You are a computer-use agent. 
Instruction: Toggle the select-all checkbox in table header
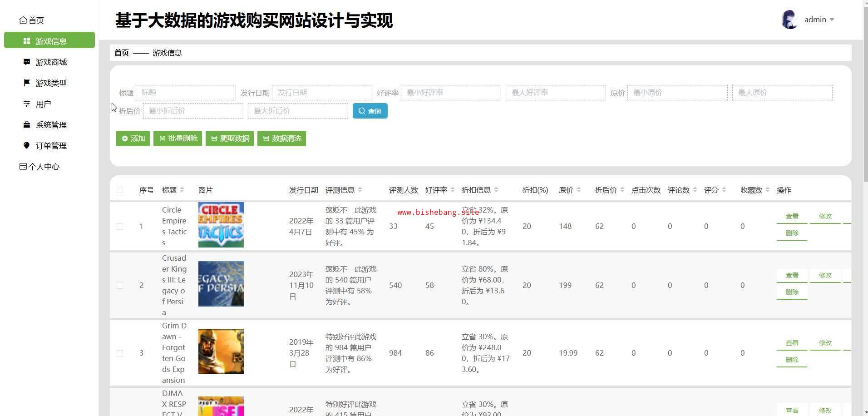tap(120, 190)
